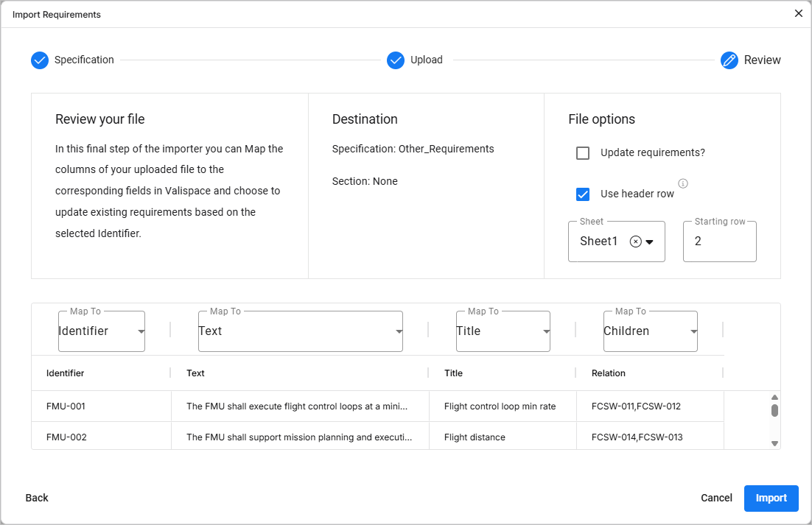Image resolution: width=812 pixels, height=525 pixels.
Task: Select the FMU-001 identifier cell
Action: click(66, 406)
